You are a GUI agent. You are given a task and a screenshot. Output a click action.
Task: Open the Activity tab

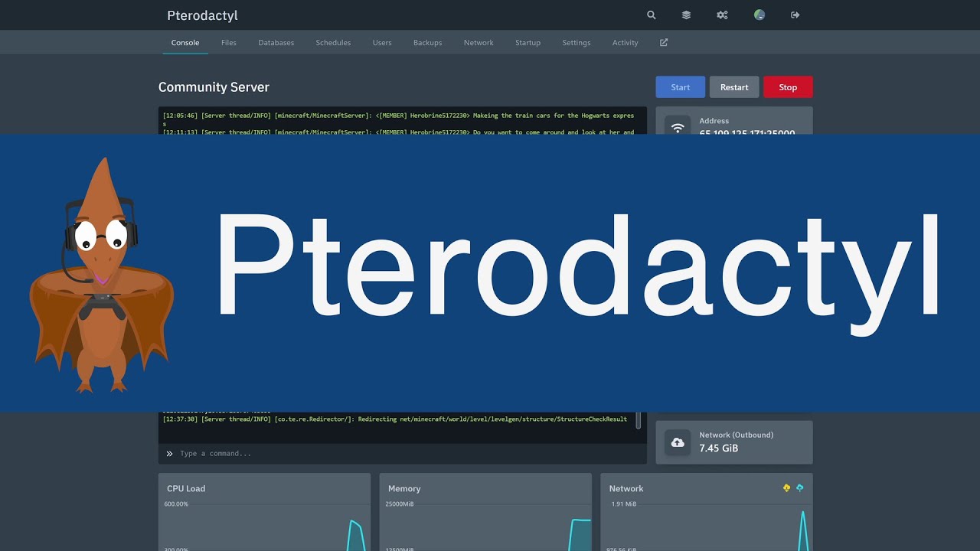click(625, 43)
